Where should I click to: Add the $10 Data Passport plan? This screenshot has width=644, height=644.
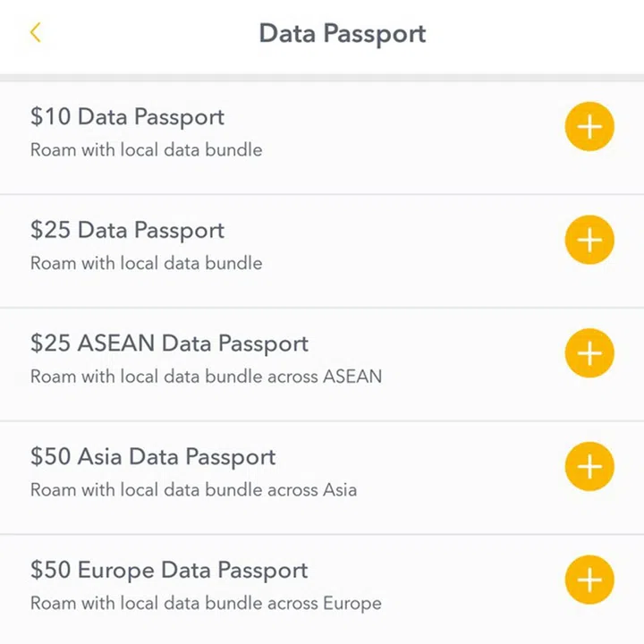click(x=589, y=127)
